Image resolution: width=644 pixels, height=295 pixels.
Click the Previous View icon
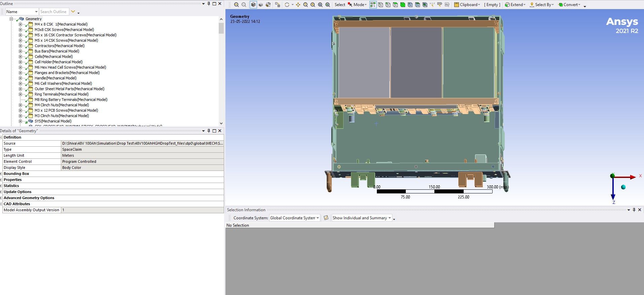(x=237, y=5)
